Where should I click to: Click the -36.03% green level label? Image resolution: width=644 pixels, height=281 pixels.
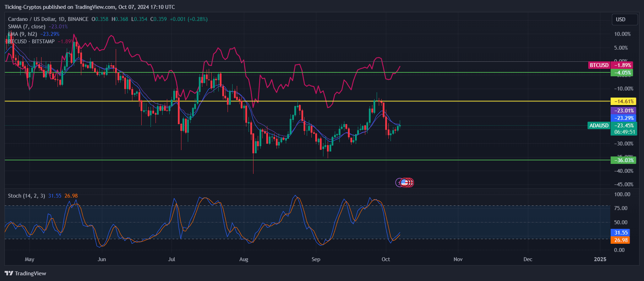(x=623, y=160)
